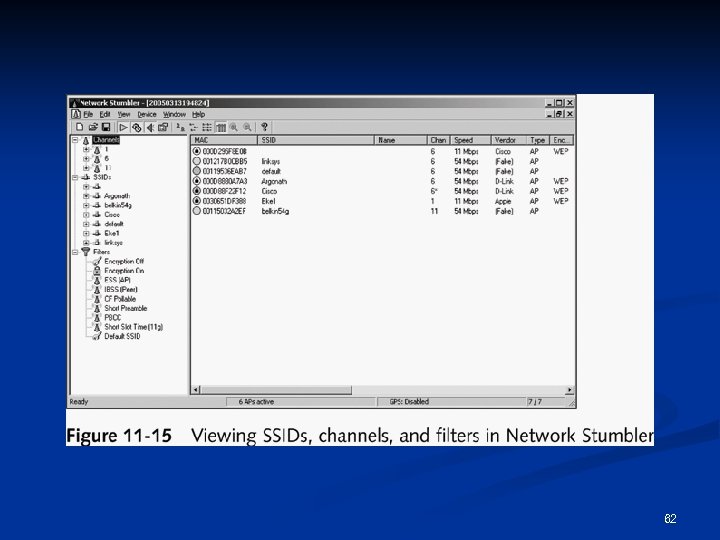
Task: Expand the Cisco SSID node
Action: (x=86, y=214)
